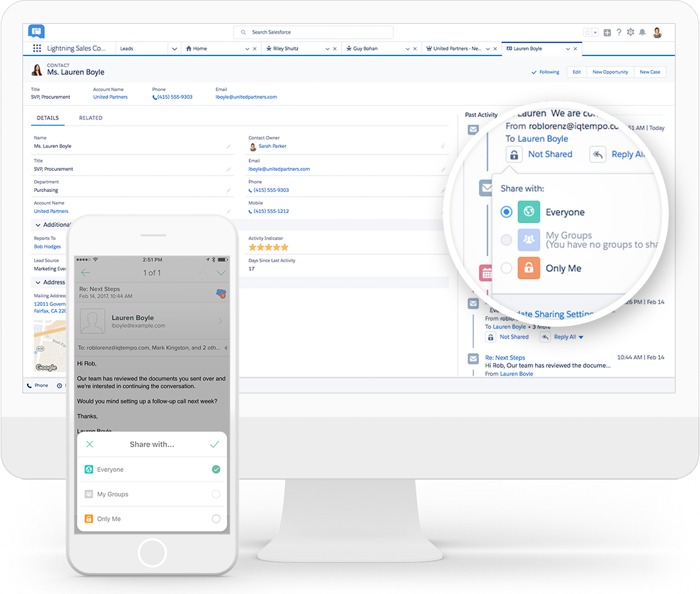This screenshot has height=594, width=700.
Task: Toggle the Following button
Action: click(x=545, y=72)
